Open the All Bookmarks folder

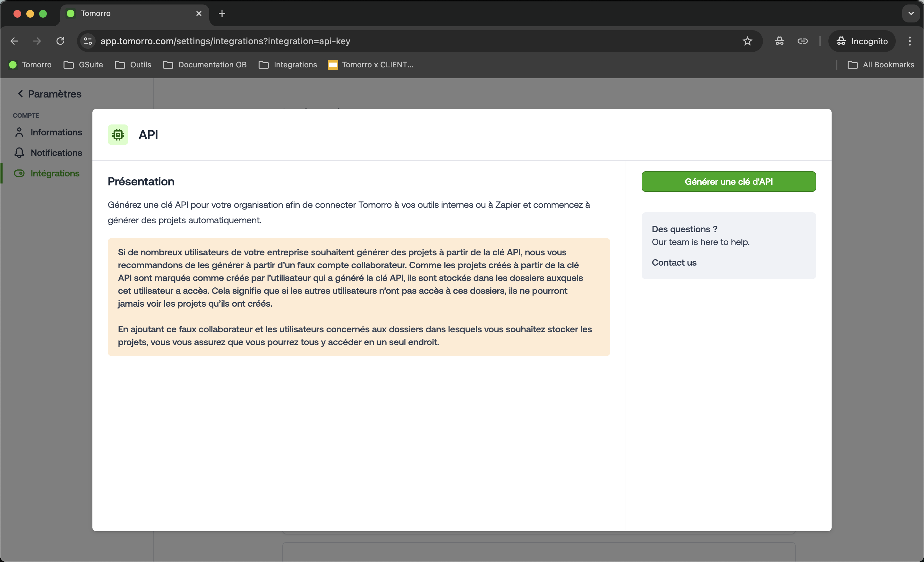coord(880,65)
